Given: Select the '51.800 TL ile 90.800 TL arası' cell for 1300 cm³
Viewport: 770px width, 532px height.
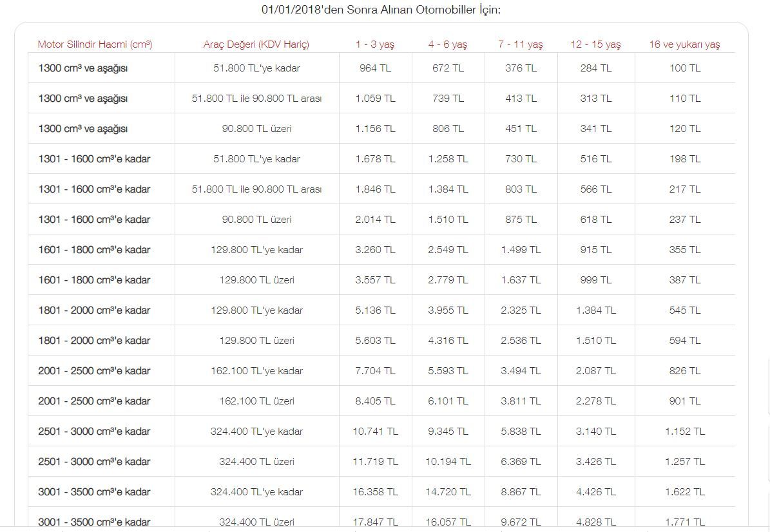Looking at the screenshot, I should (256, 99).
